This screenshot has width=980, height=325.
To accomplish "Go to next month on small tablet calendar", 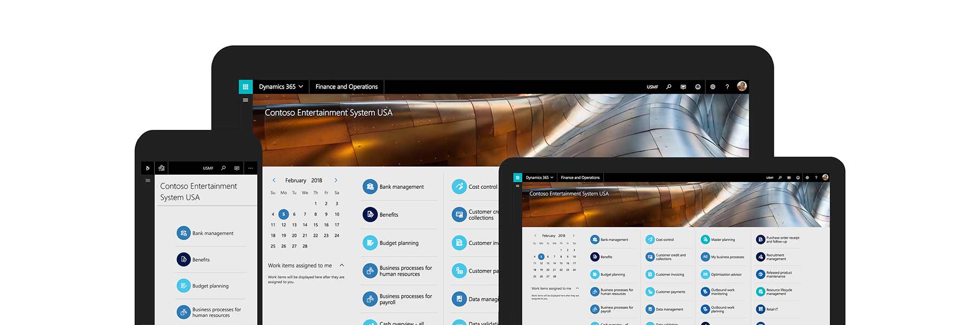I will click(574, 236).
